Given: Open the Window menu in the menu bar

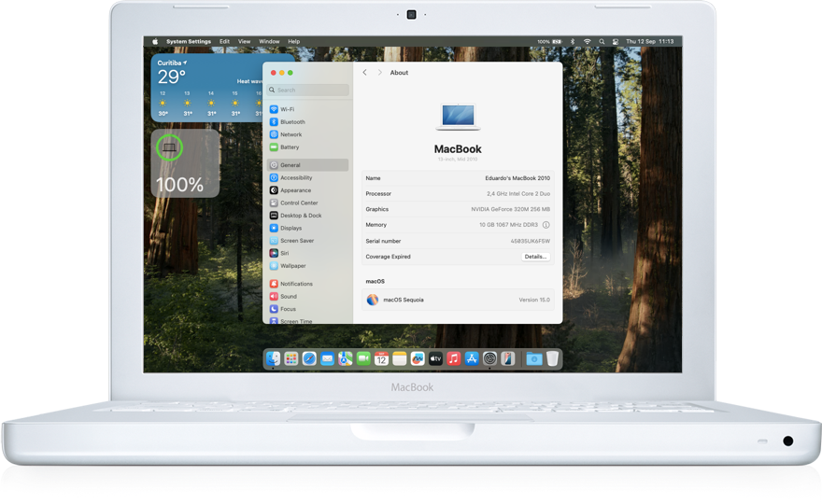Looking at the screenshot, I should pyautogui.click(x=269, y=42).
